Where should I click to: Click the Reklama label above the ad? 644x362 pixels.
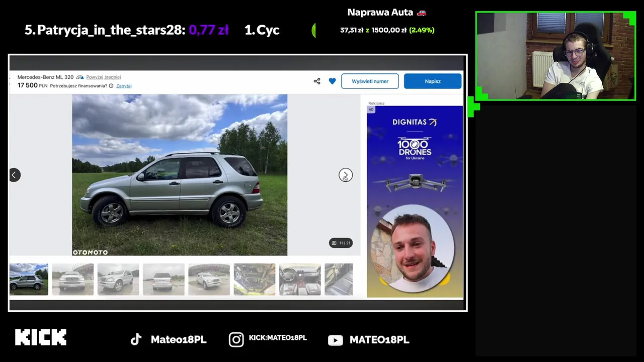tap(376, 103)
